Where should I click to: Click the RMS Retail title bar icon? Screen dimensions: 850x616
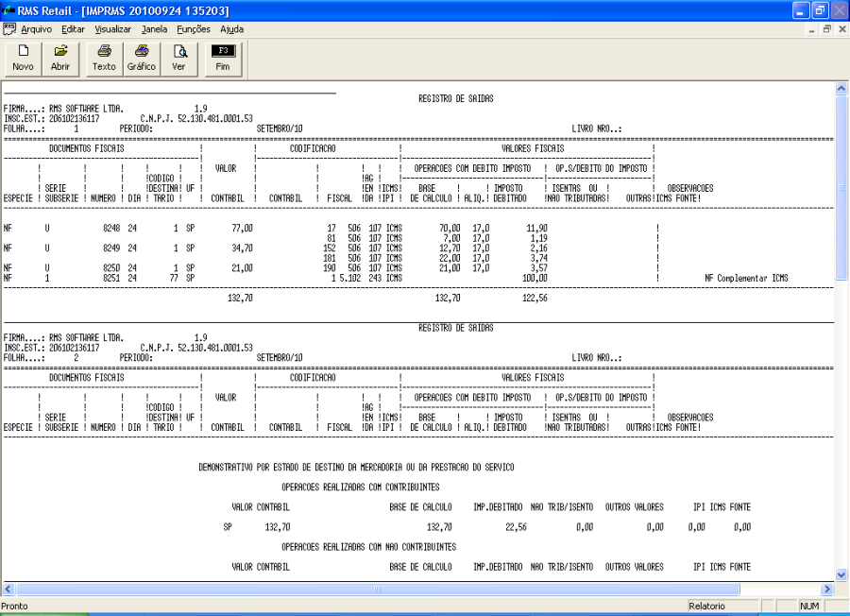click(8, 10)
